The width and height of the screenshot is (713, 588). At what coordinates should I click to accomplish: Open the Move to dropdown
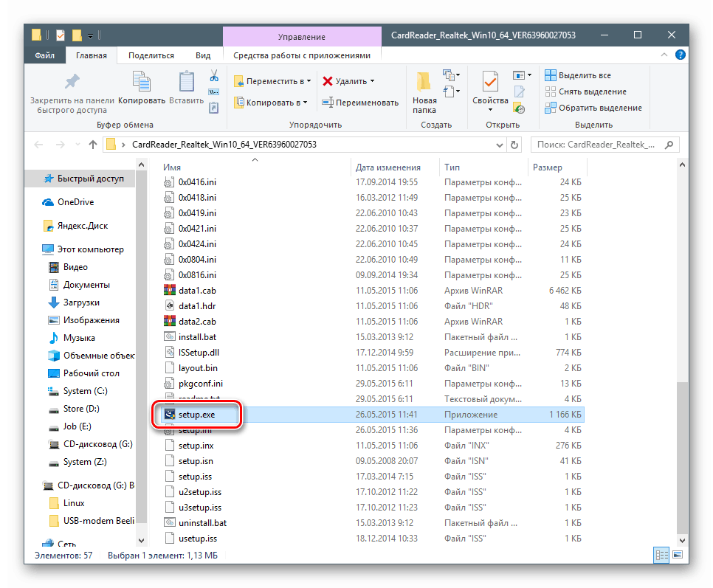[x=272, y=81]
